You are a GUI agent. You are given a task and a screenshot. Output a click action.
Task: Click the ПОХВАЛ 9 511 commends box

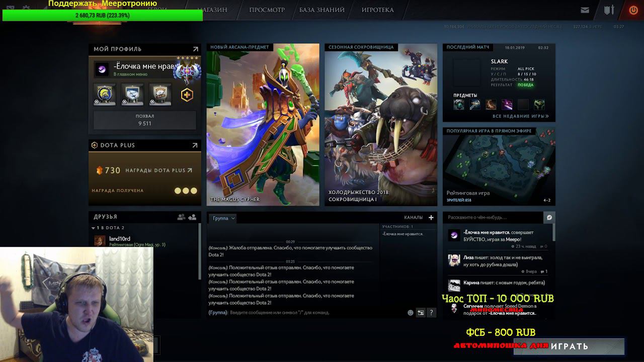tap(145, 120)
